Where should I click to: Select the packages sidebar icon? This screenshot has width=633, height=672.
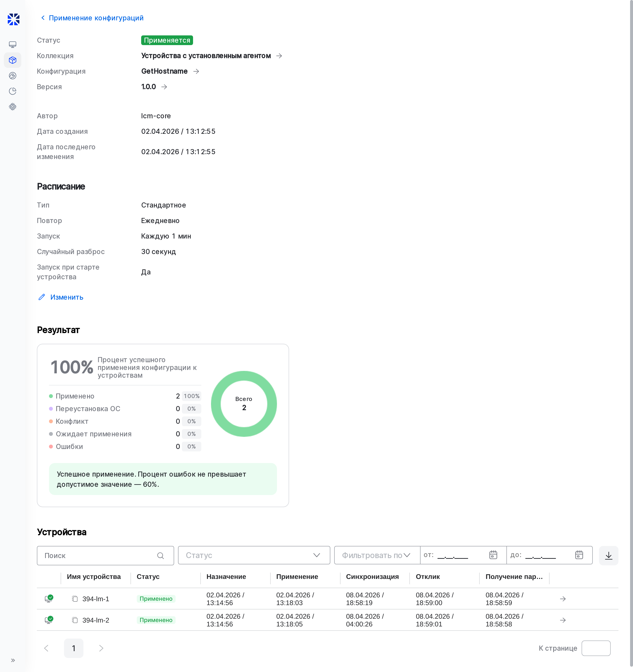13,60
